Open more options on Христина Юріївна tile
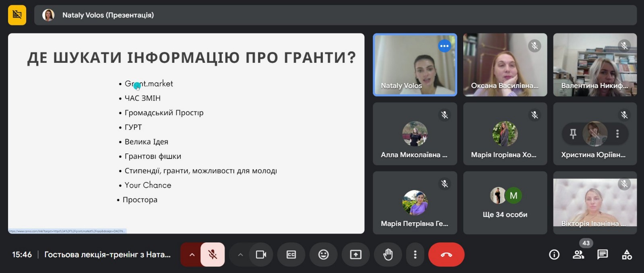644x273 pixels. (617, 134)
